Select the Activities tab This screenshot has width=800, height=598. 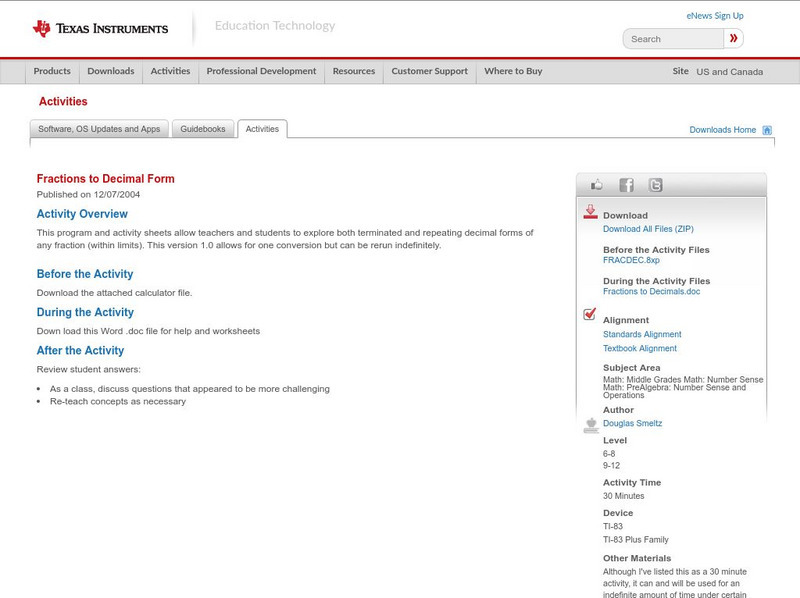point(262,129)
